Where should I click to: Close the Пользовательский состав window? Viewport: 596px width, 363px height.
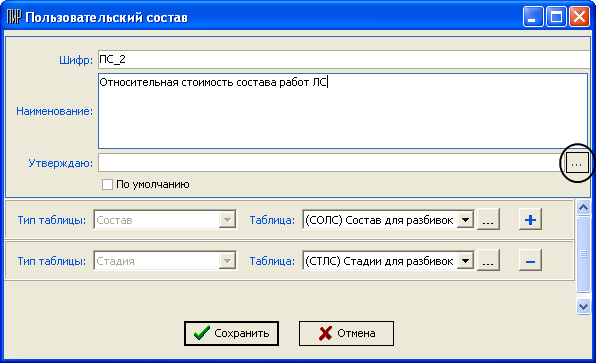[x=579, y=17]
